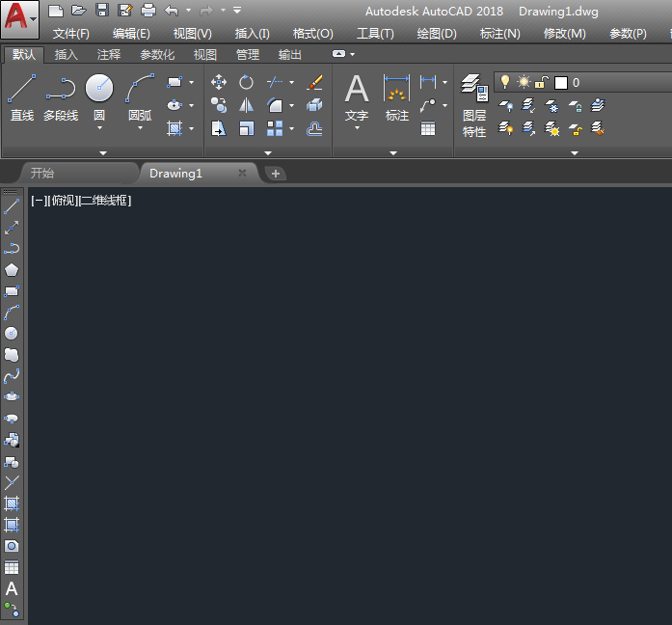Undo the last action
This screenshot has height=625, width=672.
pos(172,11)
